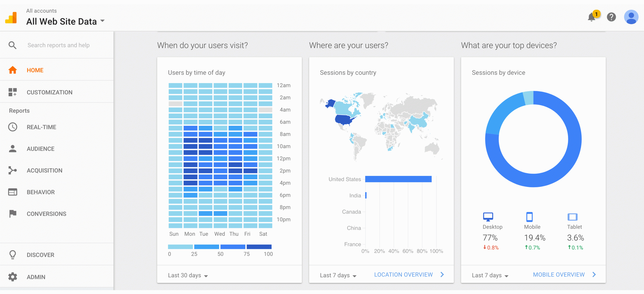Click the Acquisition arrows icon
The image size is (644, 294).
(x=13, y=170)
